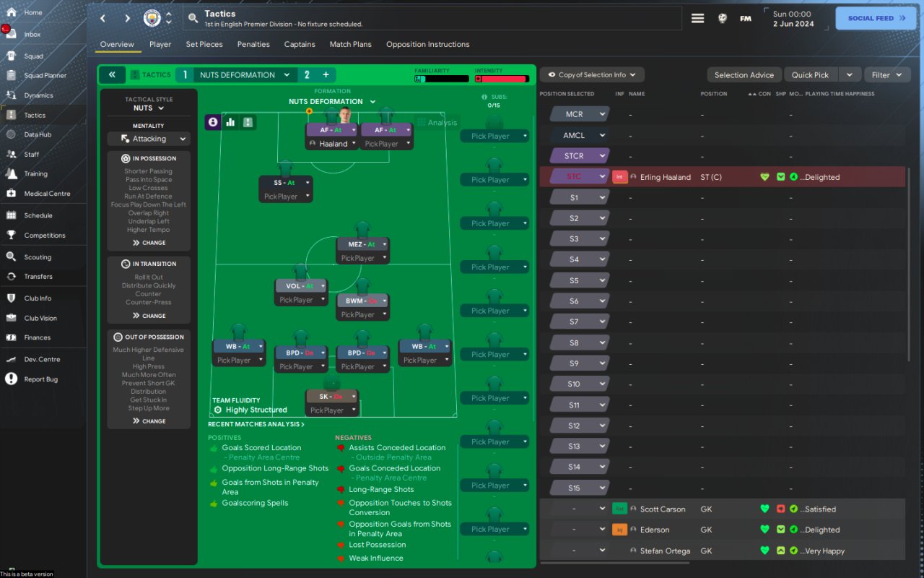Open the Scouting sidebar section
The image size is (924, 578).
coord(38,256)
